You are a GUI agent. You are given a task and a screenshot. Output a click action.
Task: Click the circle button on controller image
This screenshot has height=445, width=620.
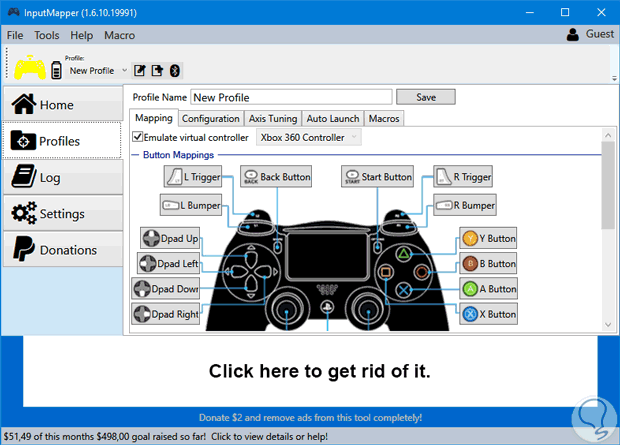[422, 272]
